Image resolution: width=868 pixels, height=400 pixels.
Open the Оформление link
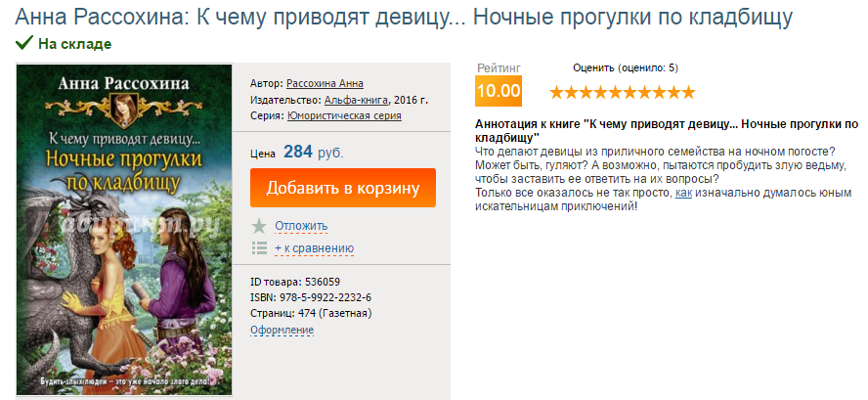point(282,330)
